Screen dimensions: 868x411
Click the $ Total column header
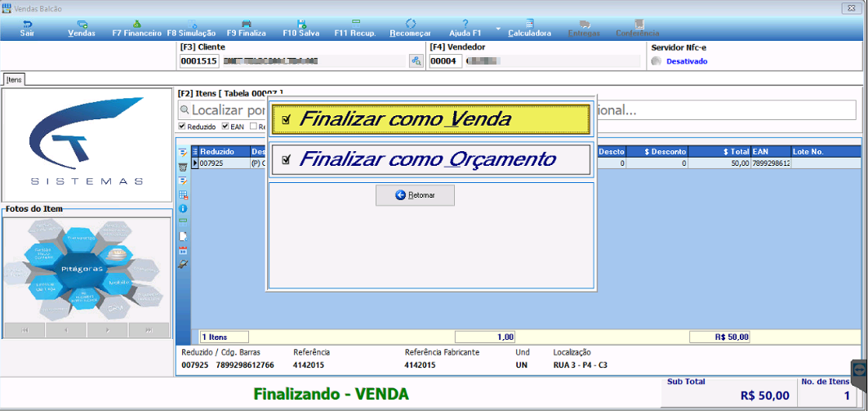[719, 151]
